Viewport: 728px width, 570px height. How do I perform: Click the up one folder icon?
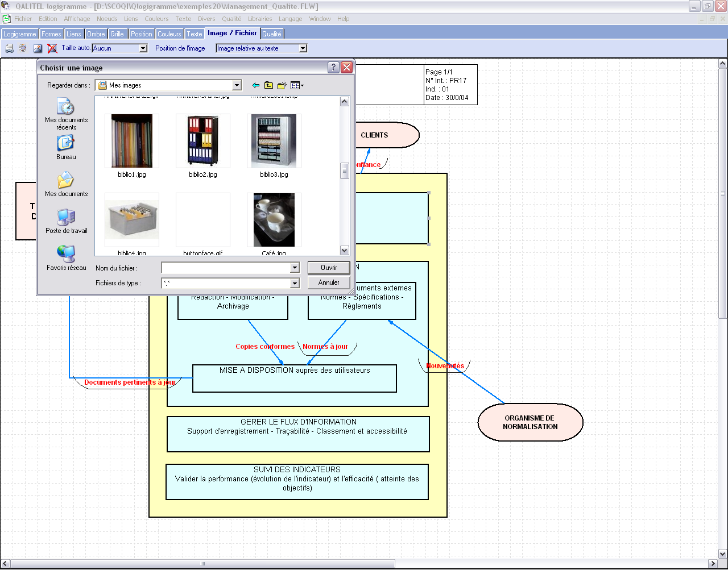point(269,86)
